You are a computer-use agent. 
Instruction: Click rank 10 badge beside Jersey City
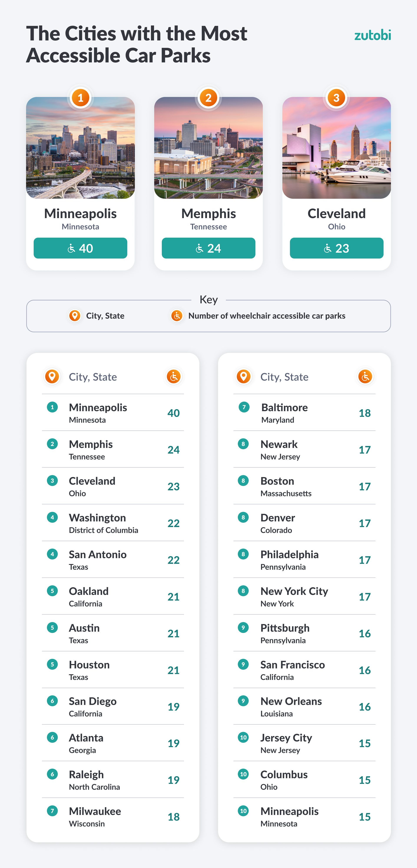pyautogui.click(x=243, y=738)
